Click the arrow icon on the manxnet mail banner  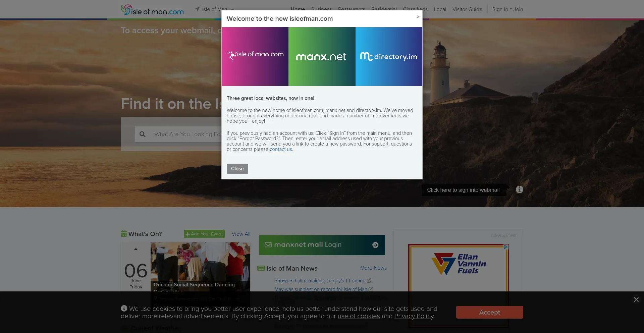click(375, 245)
